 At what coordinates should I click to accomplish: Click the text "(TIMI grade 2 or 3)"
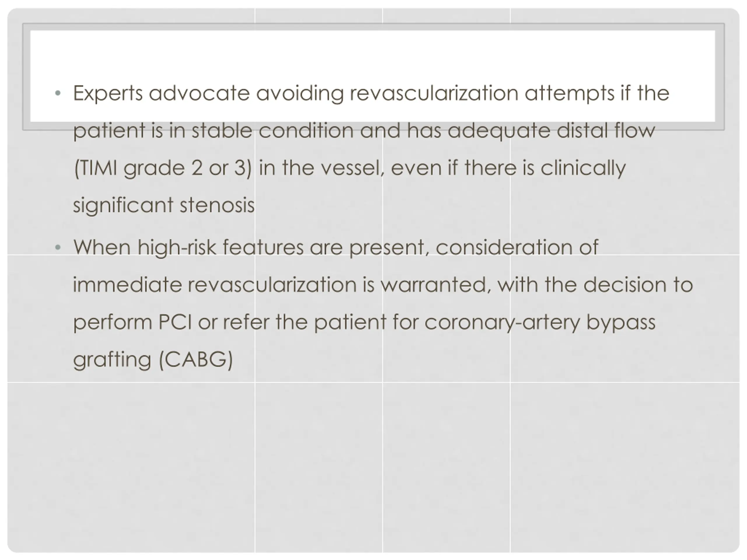[163, 168]
